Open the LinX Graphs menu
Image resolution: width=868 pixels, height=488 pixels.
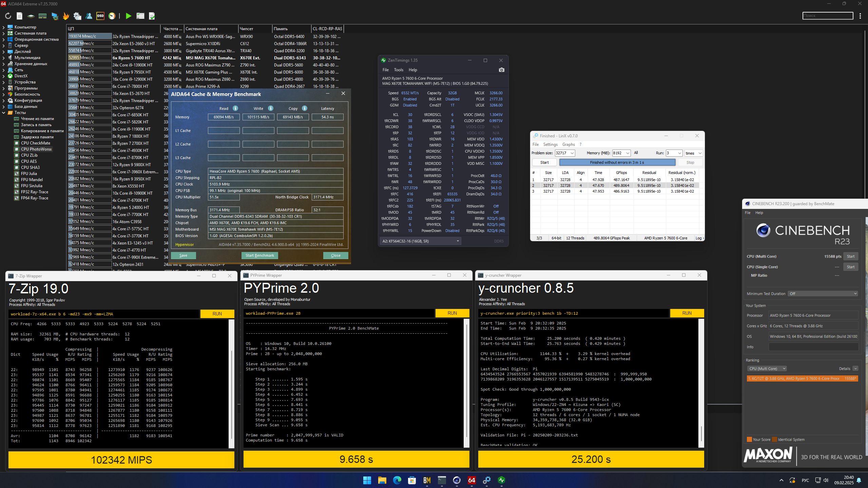point(568,144)
